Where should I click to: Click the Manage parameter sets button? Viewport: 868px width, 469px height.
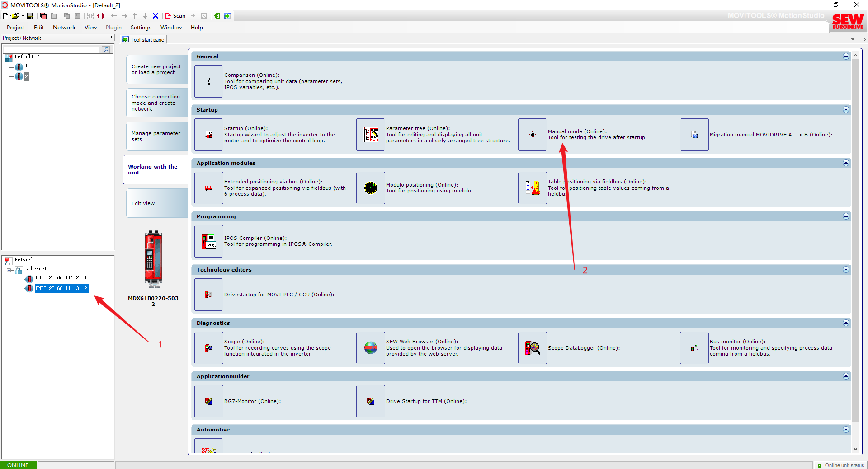tap(156, 136)
